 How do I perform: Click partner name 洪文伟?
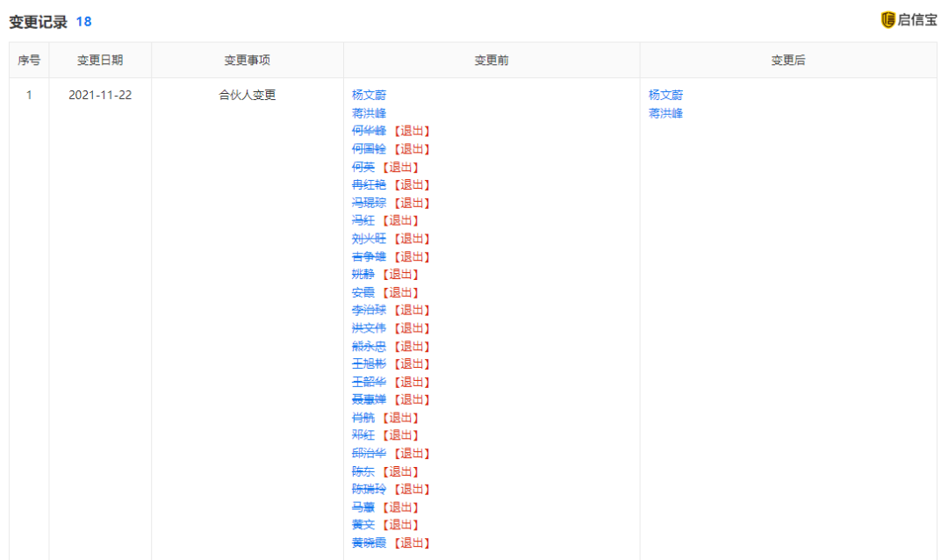[x=369, y=327]
